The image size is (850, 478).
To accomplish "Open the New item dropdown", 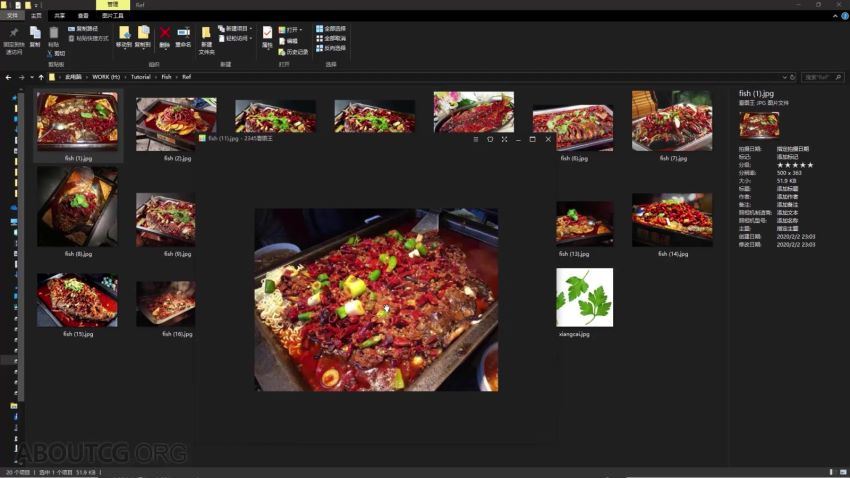I will click(235, 28).
